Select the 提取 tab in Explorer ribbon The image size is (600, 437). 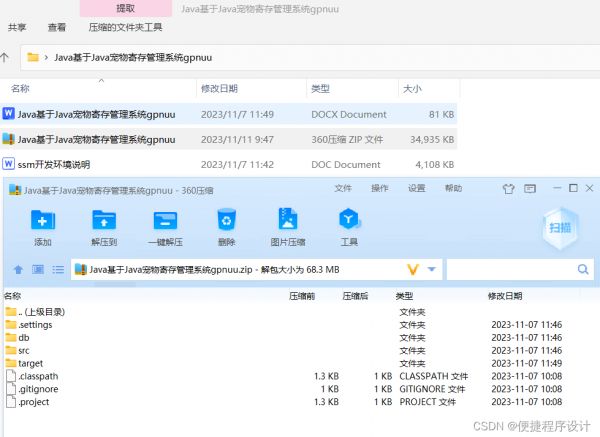tap(126, 8)
